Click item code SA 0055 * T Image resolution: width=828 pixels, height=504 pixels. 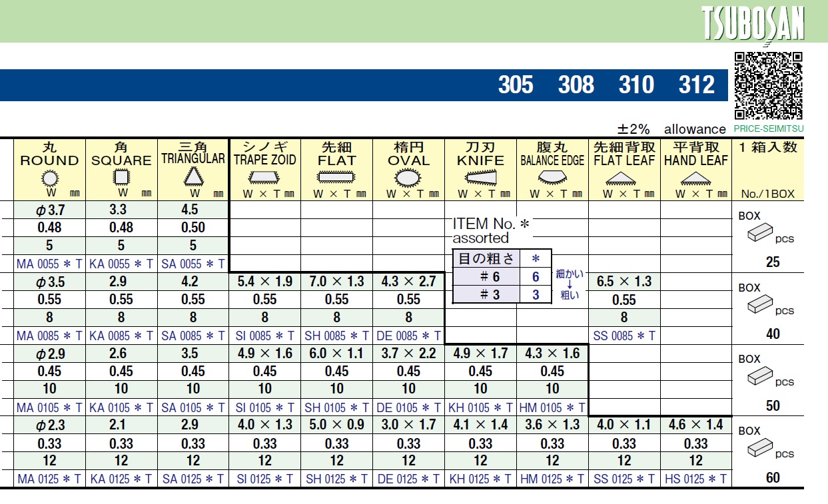[193, 264]
